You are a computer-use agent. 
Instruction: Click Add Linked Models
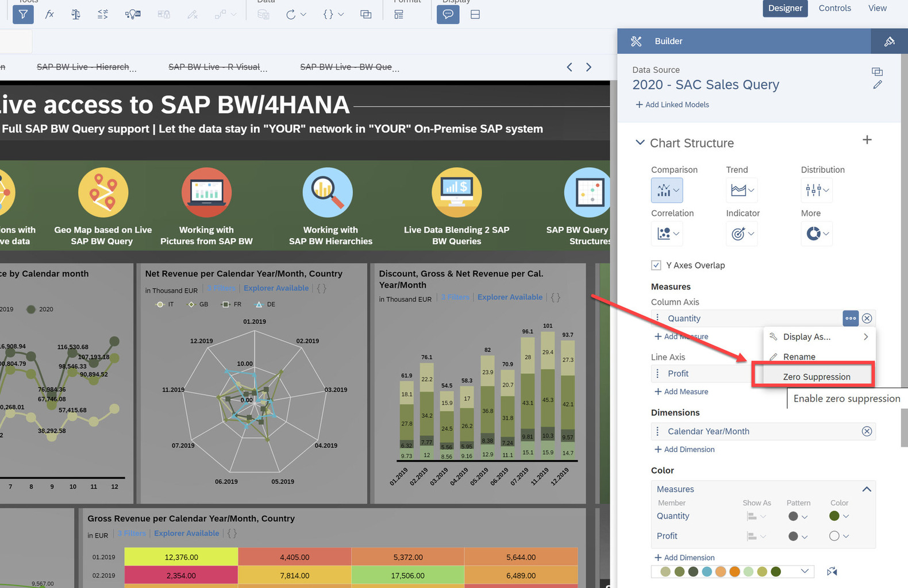pos(672,105)
